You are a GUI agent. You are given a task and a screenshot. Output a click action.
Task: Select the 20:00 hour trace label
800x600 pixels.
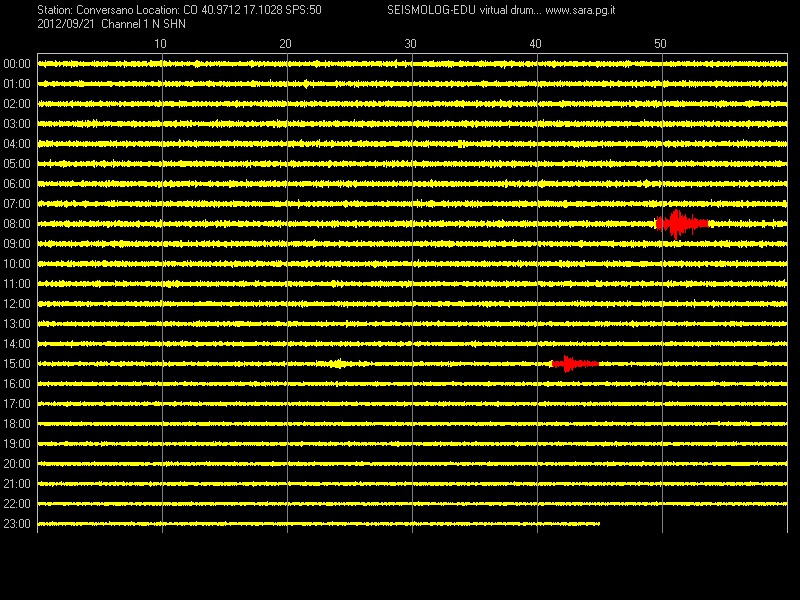click(x=17, y=464)
